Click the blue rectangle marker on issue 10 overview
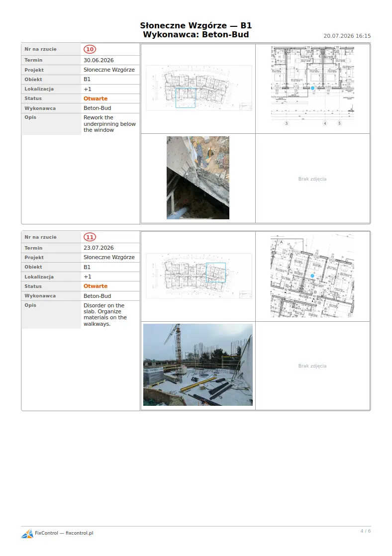392x556 pixels. pos(186,98)
